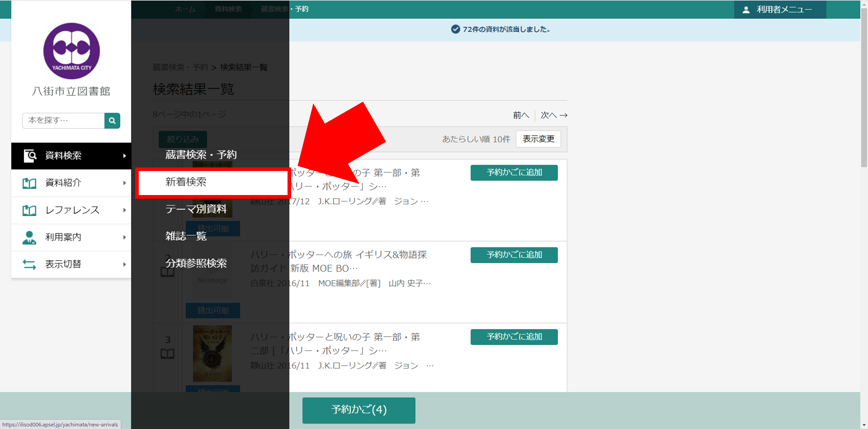Image resolution: width=868 pixels, height=429 pixels.
Task: Add first Harry Potter result to 予約かご
Action: click(x=514, y=172)
